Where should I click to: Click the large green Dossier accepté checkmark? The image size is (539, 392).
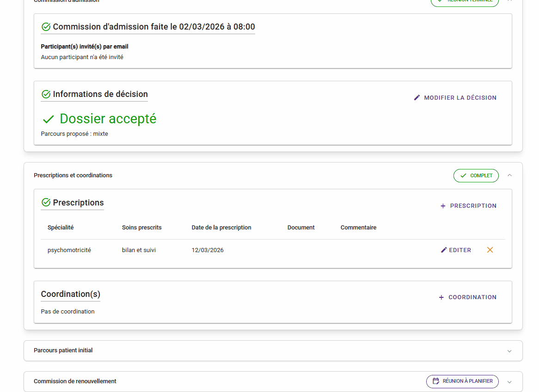[x=48, y=120]
